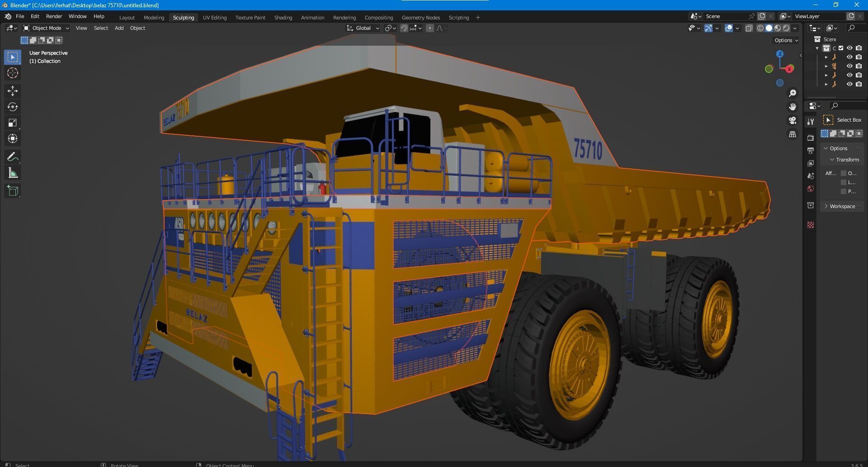Switch to the Shading workspace tab
868x467 pixels.
283,18
